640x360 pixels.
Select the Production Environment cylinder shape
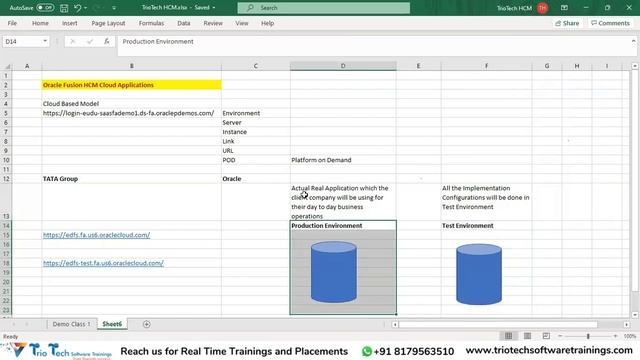(333, 272)
